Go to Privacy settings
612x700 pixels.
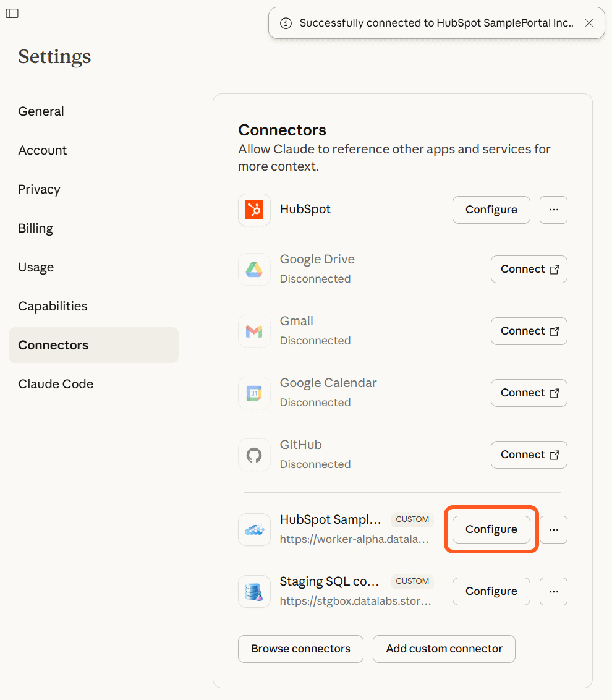40,189
